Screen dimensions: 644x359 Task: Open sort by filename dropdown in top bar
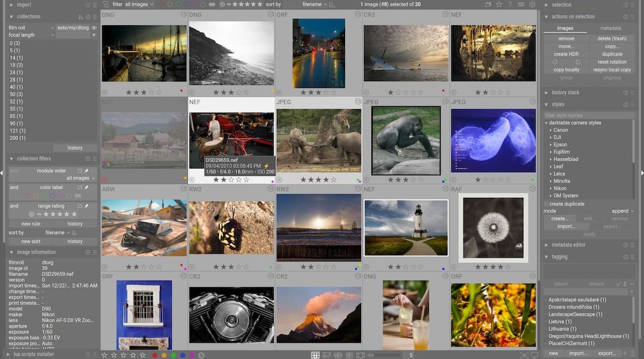(x=313, y=4)
